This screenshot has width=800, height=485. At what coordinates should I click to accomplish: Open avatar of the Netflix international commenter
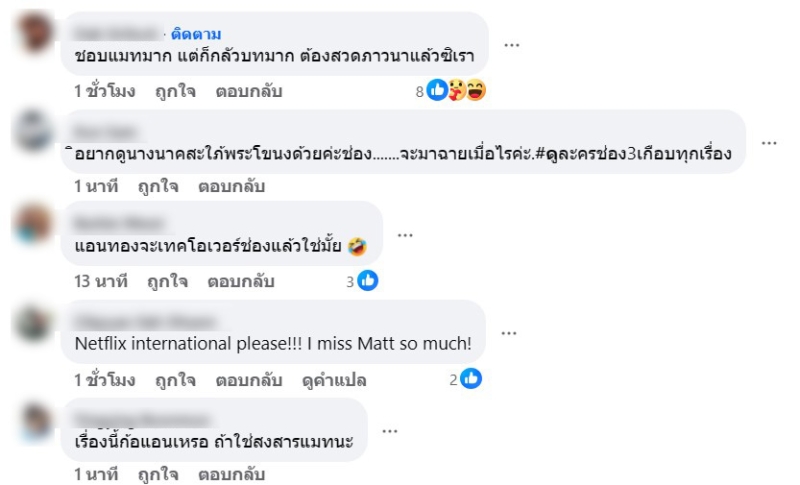click(35, 322)
